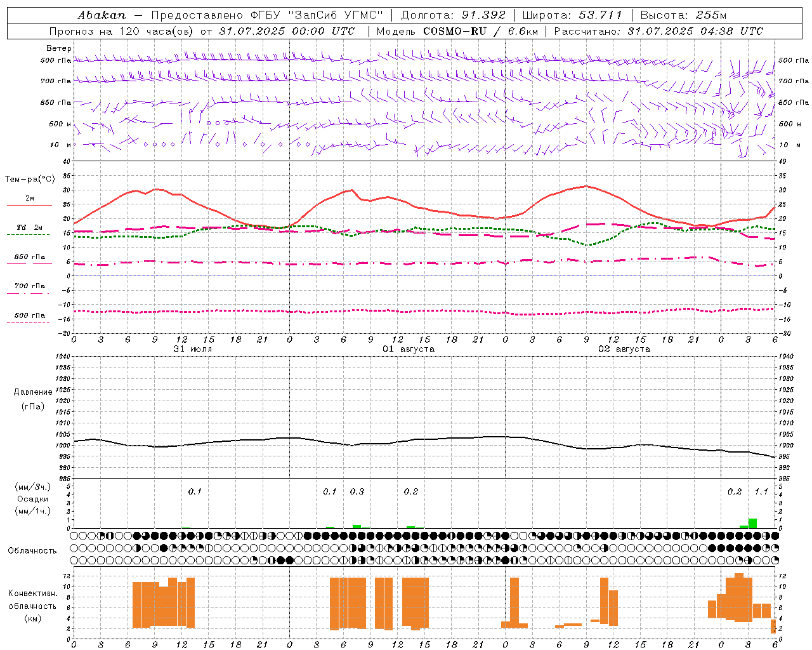Click the 10 м wind level label at left
The height and width of the screenshot is (650, 812).
61,145
